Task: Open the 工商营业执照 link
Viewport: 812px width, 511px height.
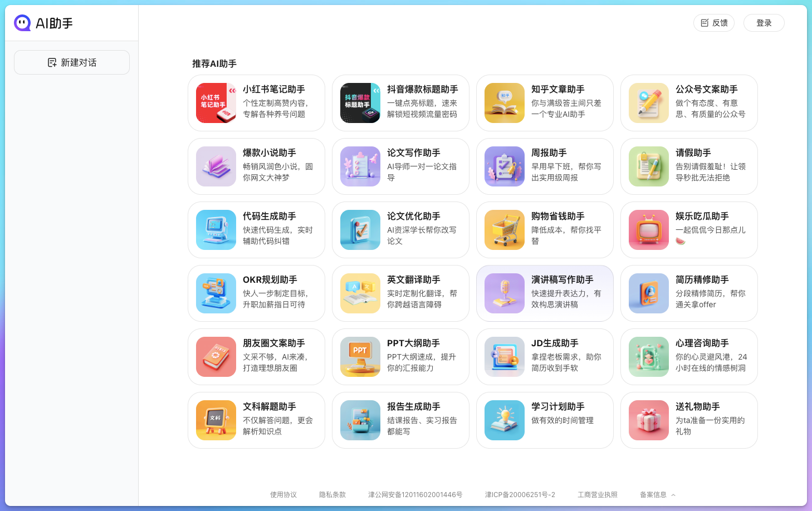Action: click(597, 494)
